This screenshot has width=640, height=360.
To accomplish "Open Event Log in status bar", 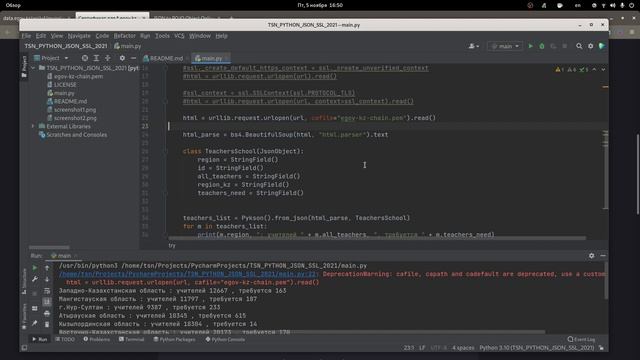I will [581, 339].
